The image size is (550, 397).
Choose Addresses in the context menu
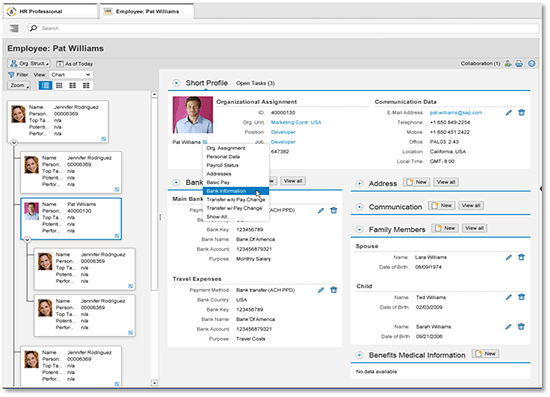point(236,174)
